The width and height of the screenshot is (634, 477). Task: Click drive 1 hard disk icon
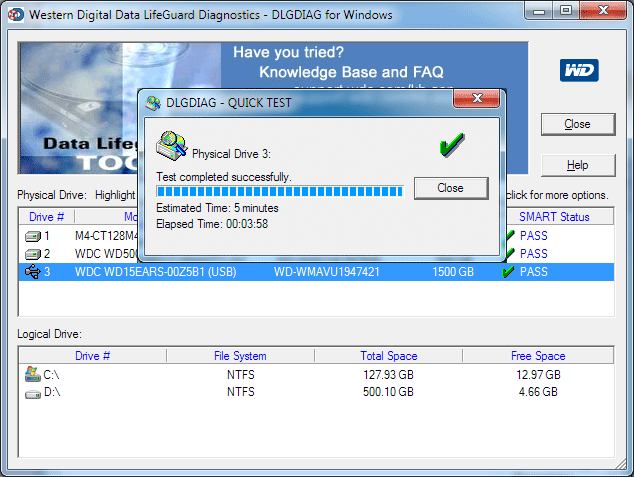34,236
